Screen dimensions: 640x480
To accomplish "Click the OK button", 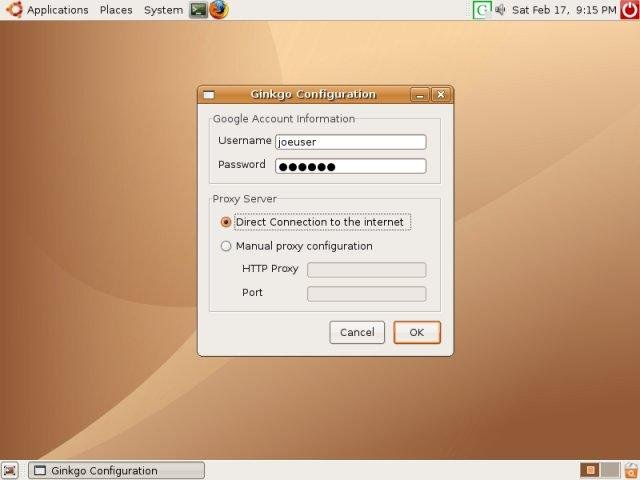I will coord(417,332).
